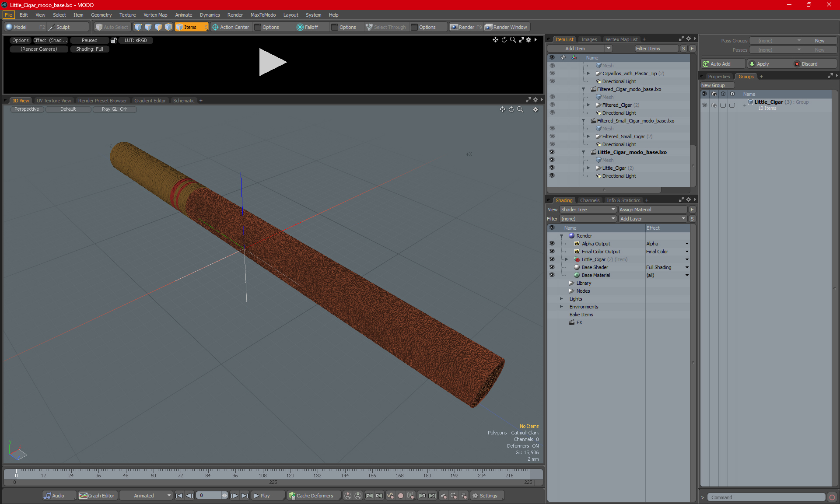The height and width of the screenshot is (504, 840).
Task: Open Pass Groups dropdown
Action: coord(777,41)
